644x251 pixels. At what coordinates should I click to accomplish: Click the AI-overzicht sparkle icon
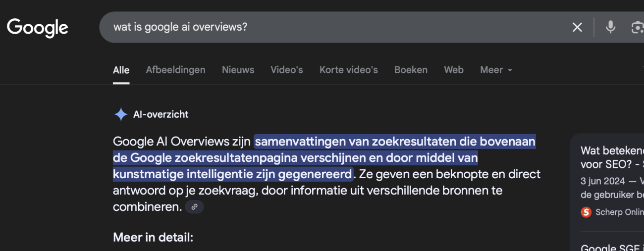click(121, 114)
